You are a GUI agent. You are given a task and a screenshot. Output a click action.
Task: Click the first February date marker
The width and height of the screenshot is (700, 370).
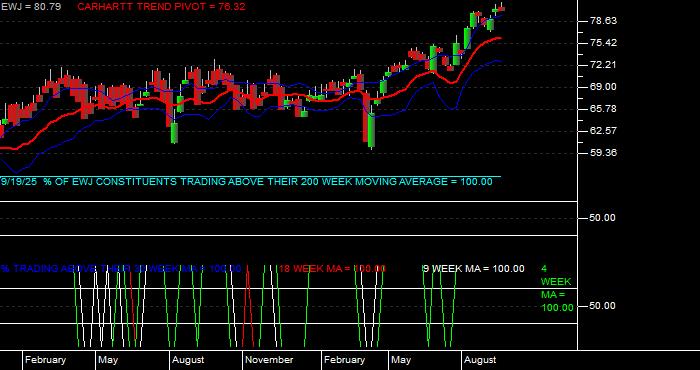coord(46,360)
